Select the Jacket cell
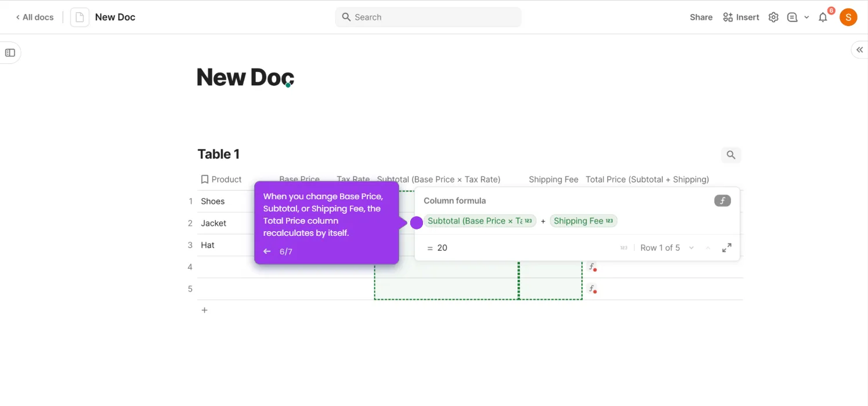868x406 pixels. pyautogui.click(x=214, y=223)
